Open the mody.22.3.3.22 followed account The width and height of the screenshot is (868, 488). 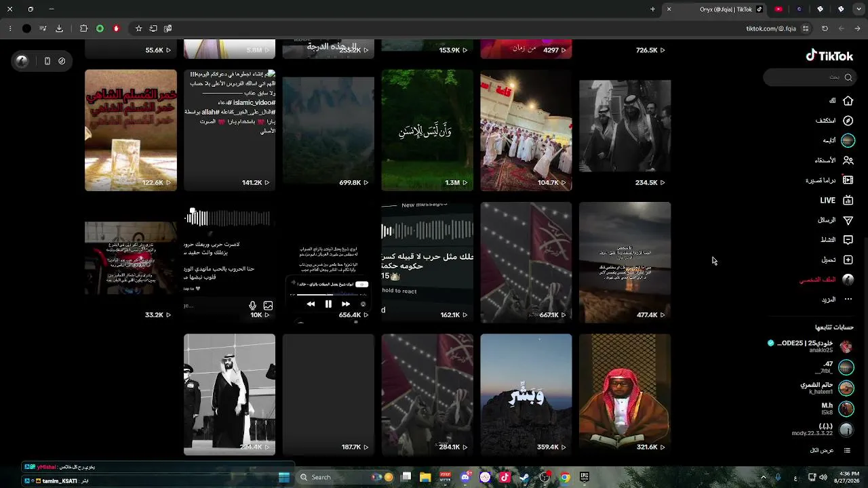click(x=823, y=430)
